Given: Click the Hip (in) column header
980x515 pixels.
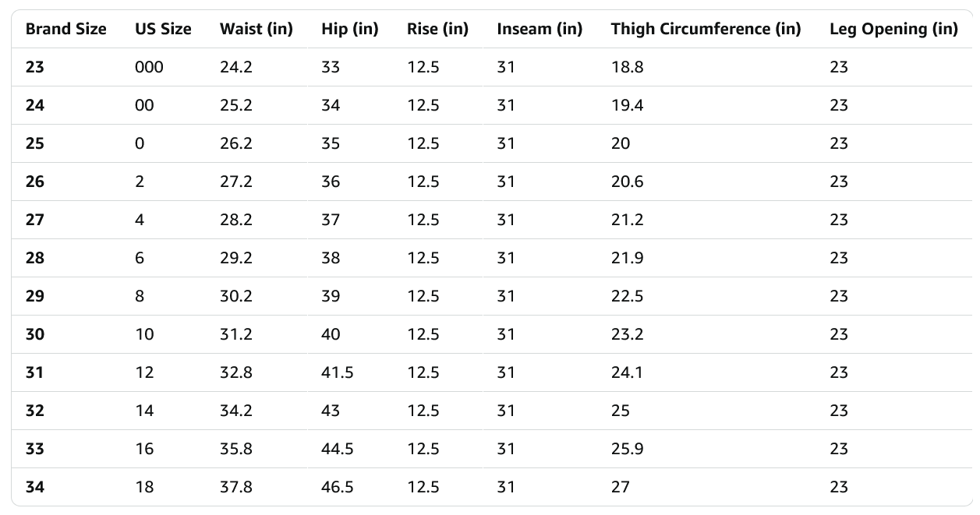Looking at the screenshot, I should (x=349, y=30).
